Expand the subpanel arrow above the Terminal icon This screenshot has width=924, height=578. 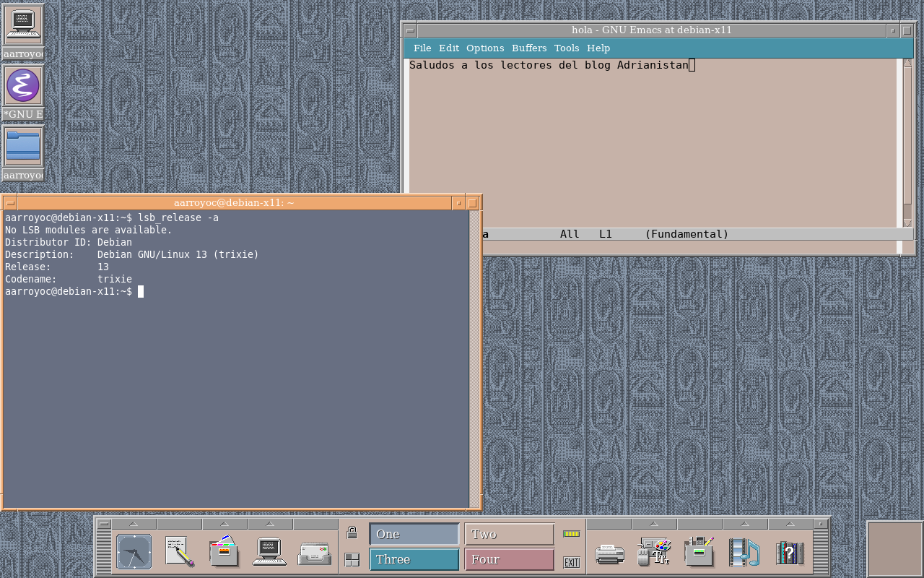point(269,524)
